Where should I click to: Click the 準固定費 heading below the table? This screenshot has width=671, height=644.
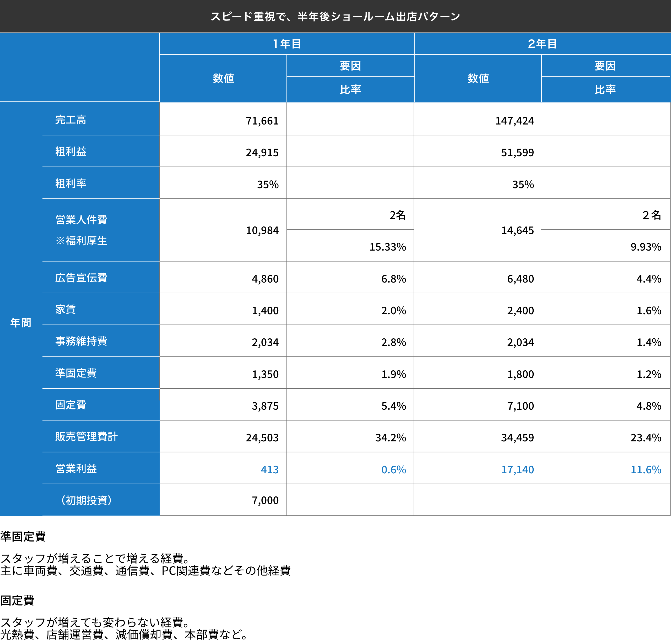coord(23,537)
